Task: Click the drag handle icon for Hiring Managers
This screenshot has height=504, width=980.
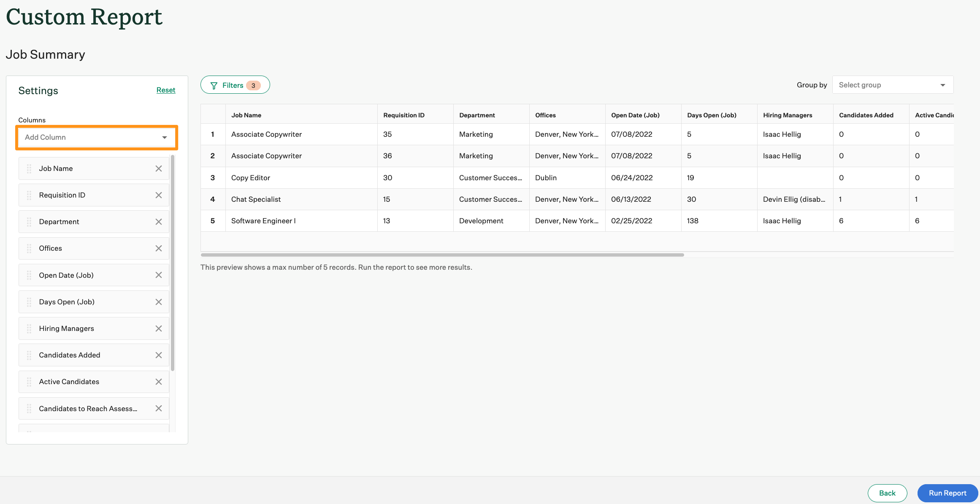Action: click(x=29, y=328)
